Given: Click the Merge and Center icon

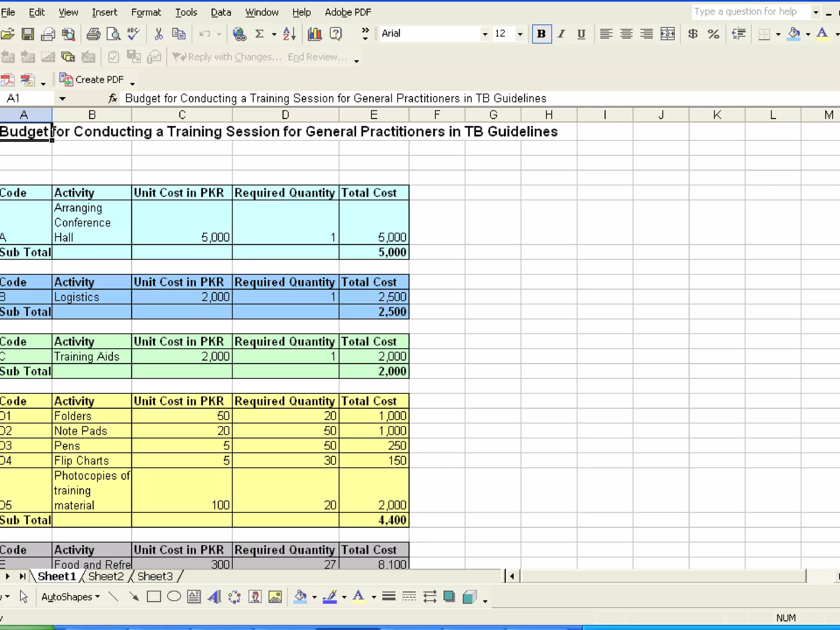Looking at the screenshot, I should coord(667,34).
